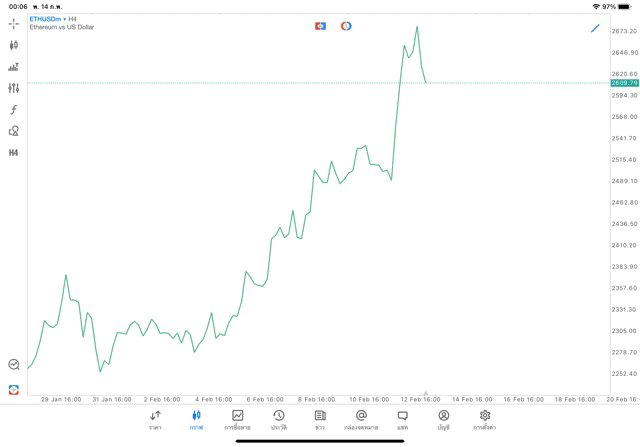Open the bar-chart icon with small arrow
640x447 pixels.
(13, 67)
